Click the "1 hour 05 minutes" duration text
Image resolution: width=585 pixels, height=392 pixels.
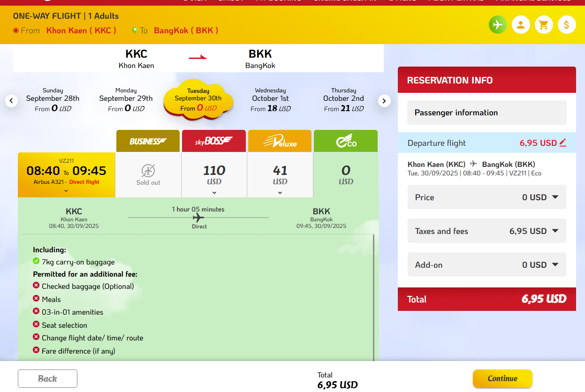coord(198,209)
